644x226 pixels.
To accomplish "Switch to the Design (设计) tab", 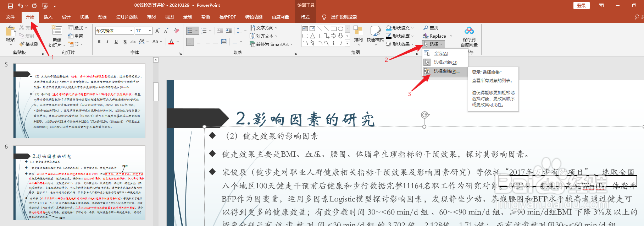I will pos(66,17).
